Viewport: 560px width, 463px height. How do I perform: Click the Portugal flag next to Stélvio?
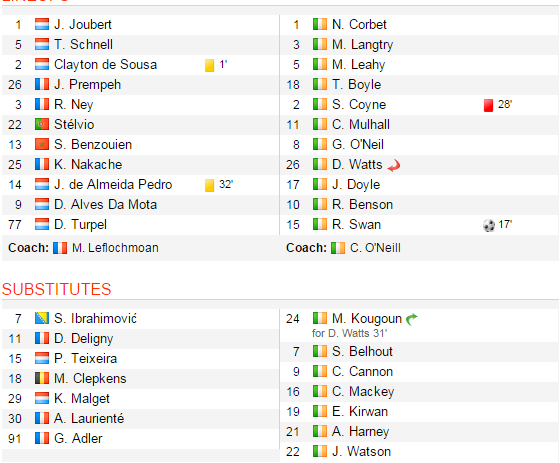[x=42, y=124]
